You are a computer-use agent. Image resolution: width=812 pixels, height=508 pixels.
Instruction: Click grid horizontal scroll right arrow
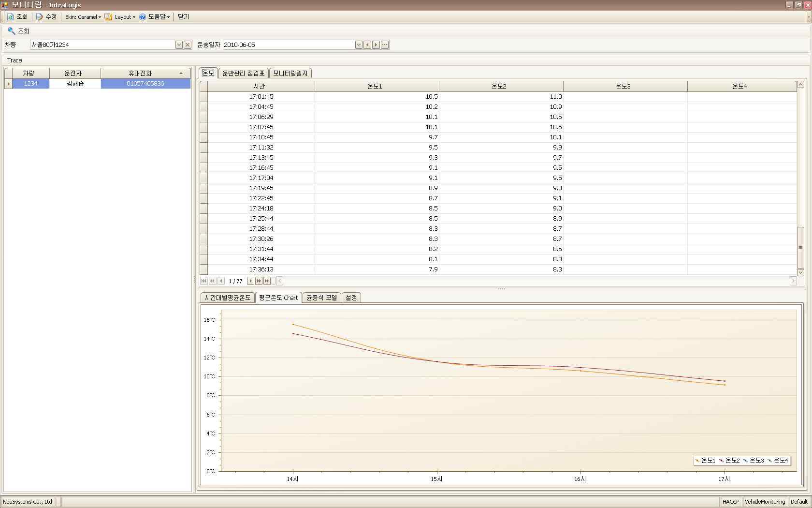click(793, 281)
